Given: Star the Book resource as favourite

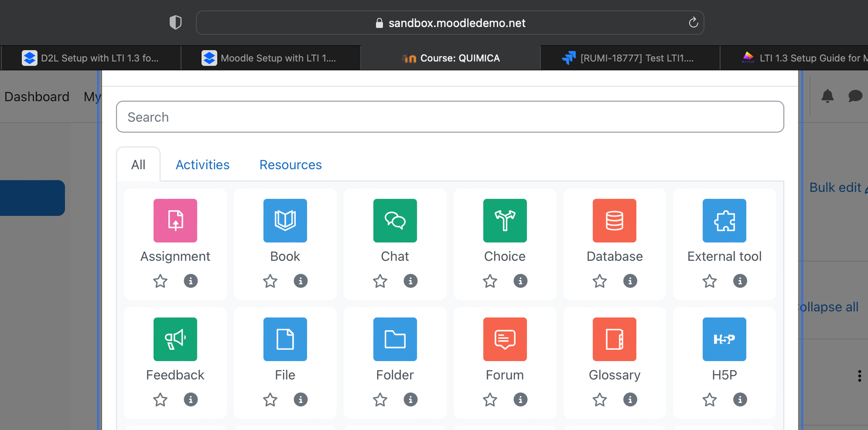Looking at the screenshot, I should (x=270, y=281).
